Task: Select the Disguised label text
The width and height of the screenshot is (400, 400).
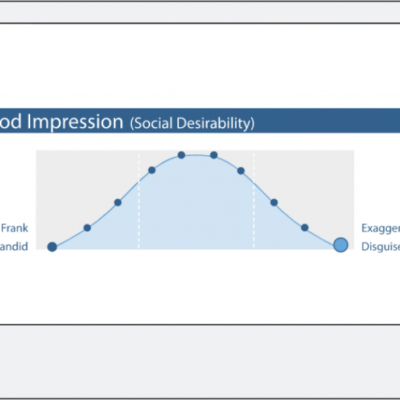Action: click(x=381, y=247)
